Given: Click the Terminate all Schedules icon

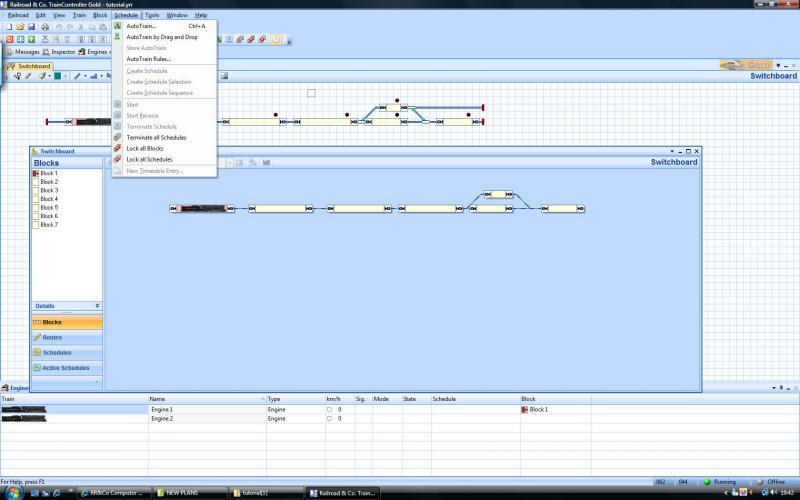Looking at the screenshot, I should click(x=118, y=137).
